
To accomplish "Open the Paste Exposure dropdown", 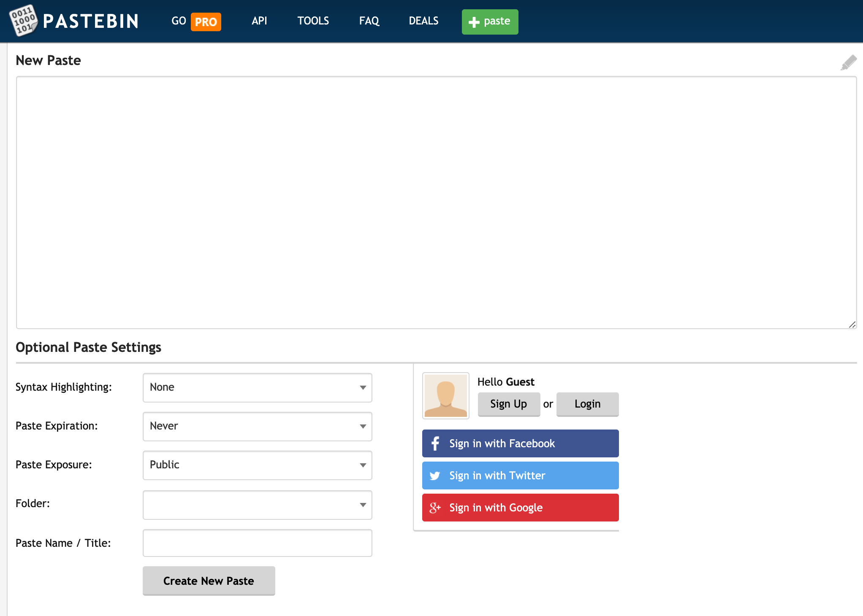I will [x=257, y=465].
